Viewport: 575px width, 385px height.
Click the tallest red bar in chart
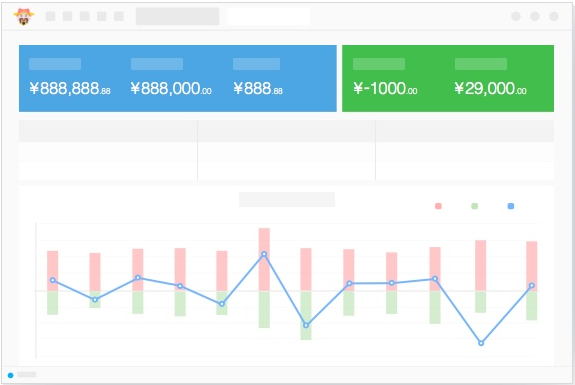pos(264,259)
